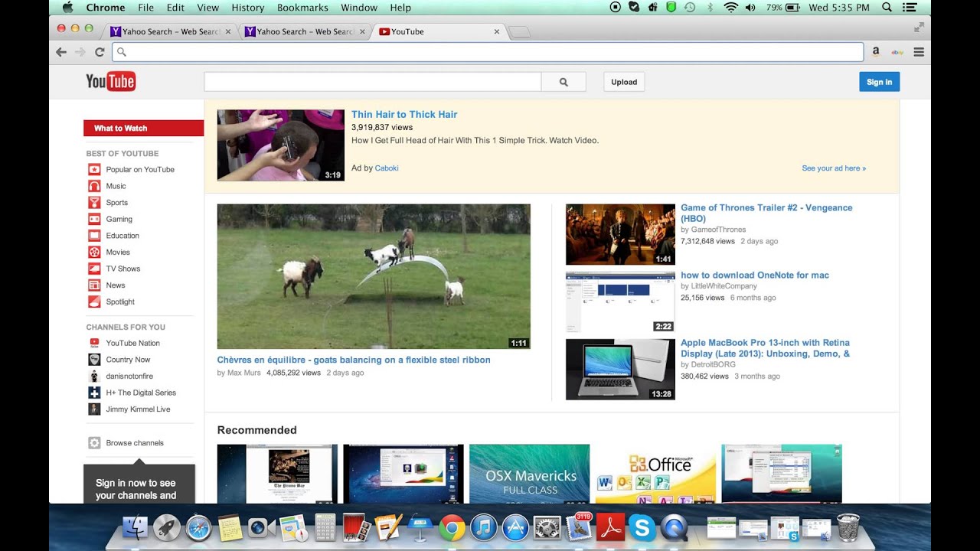Open Spotlight search in menu bar
Image resolution: width=980 pixels, height=551 pixels.
887,8
